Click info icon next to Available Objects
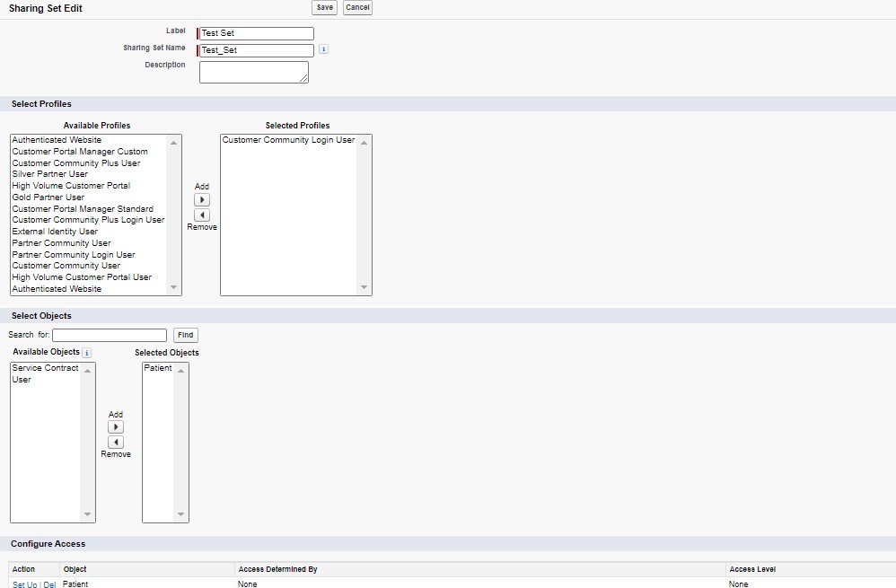Image resolution: width=896 pixels, height=588 pixels. click(86, 353)
